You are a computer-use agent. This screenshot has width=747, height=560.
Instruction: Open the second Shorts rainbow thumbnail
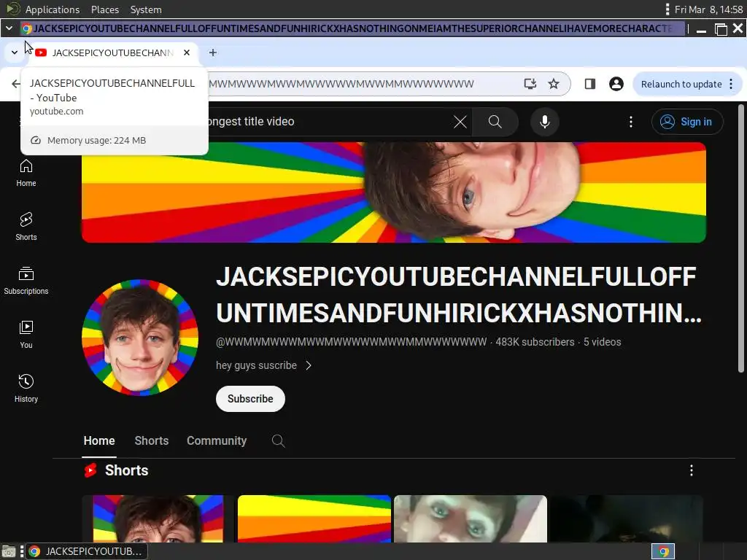click(314, 518)
